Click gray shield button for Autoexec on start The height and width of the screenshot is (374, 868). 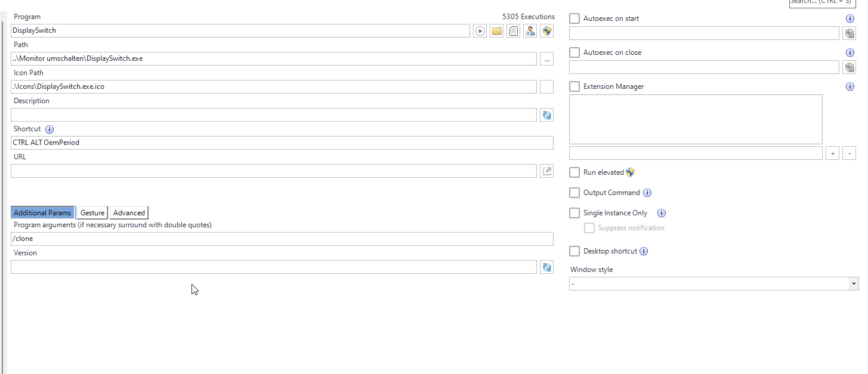(849, 33)
